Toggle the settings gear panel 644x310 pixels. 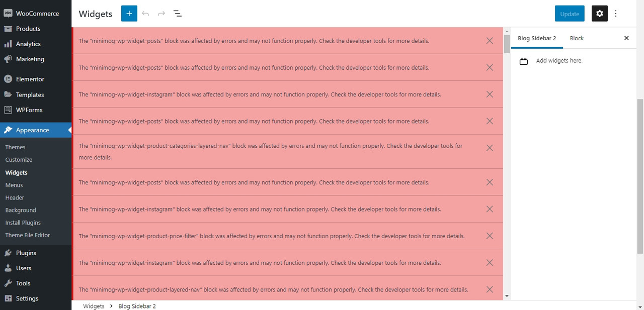[599, 14]
